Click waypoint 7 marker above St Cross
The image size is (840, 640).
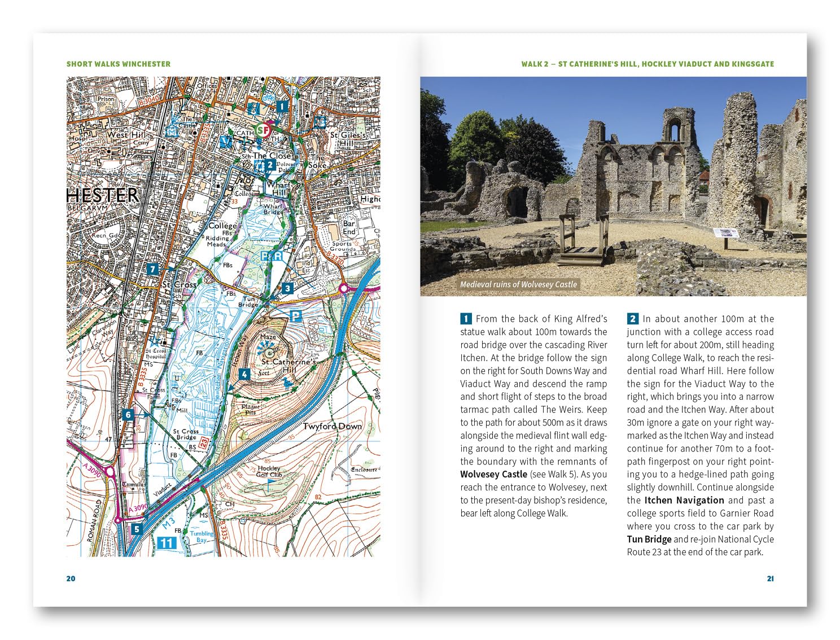tap(151, 269)
